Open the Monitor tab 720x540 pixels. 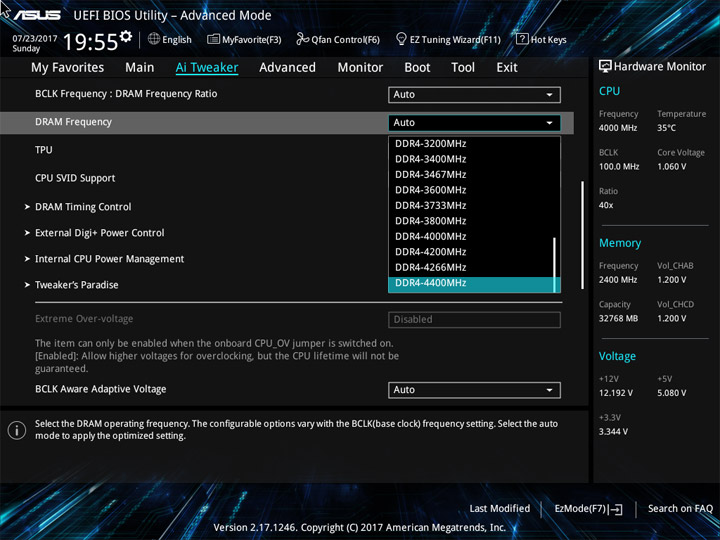pyautogui.click(x=360, y=68)
